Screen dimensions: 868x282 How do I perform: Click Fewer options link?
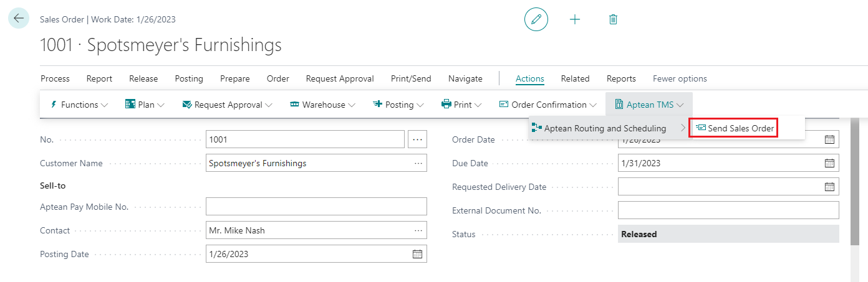click(679, 78)
